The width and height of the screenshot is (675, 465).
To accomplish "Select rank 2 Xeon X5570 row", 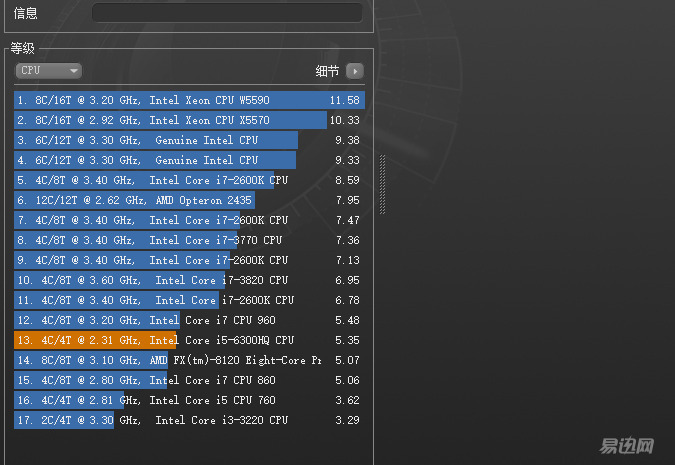I will [189, 120].
